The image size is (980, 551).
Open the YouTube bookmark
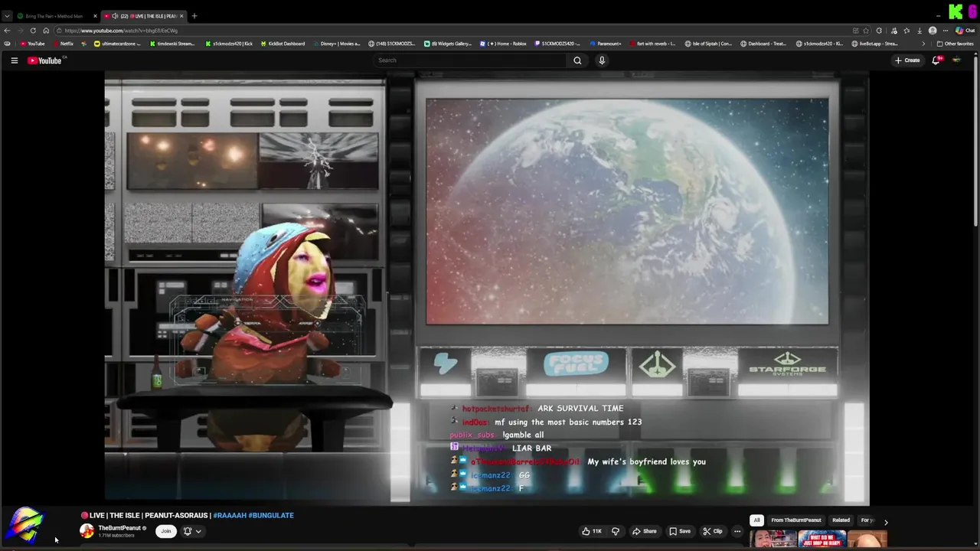tap(32, 44)
